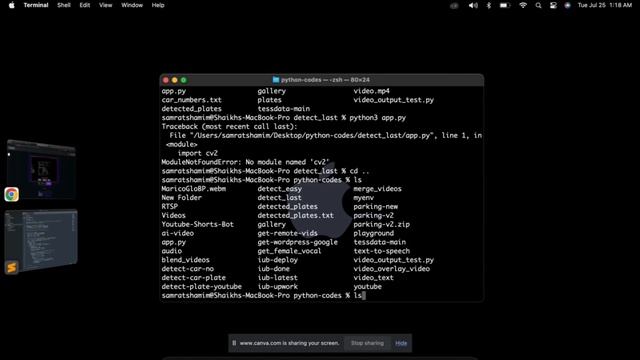Click 'Youtube-Shorts-Bot' in ls output
The height and width of the screenshot is (360, 640).
click(198, 224)
